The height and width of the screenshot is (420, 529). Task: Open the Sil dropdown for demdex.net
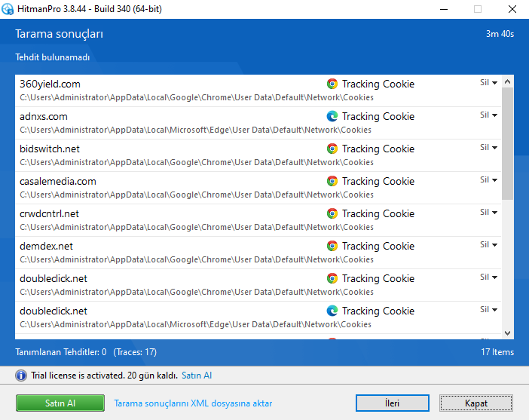[x=488, y=245]
